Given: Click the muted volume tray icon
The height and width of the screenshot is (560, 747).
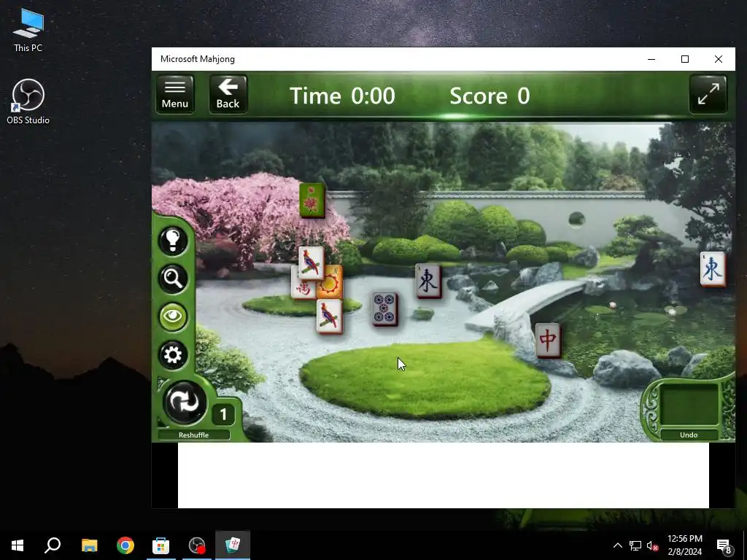Looking at the screenshot, I should tap(652, 545).
